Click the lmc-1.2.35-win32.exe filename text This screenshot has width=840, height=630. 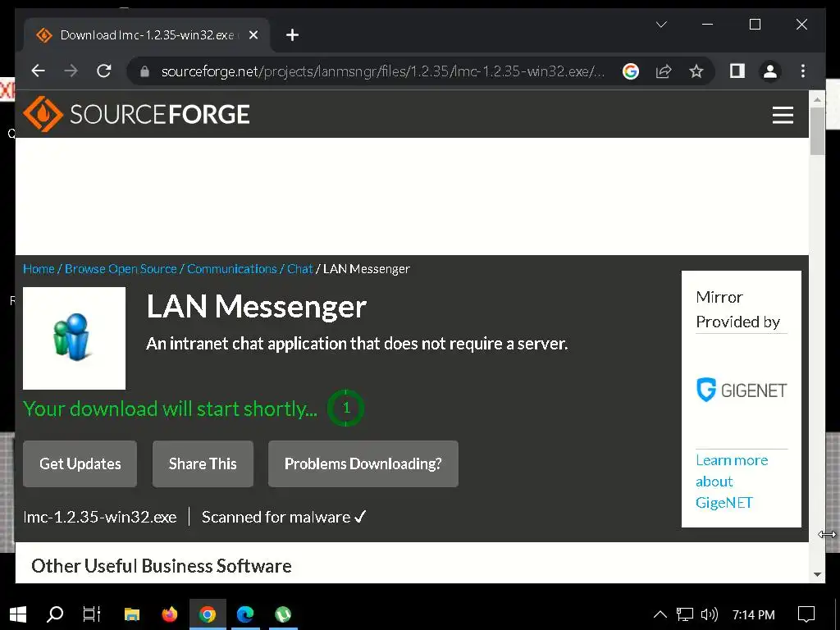[x=100, y=517]
